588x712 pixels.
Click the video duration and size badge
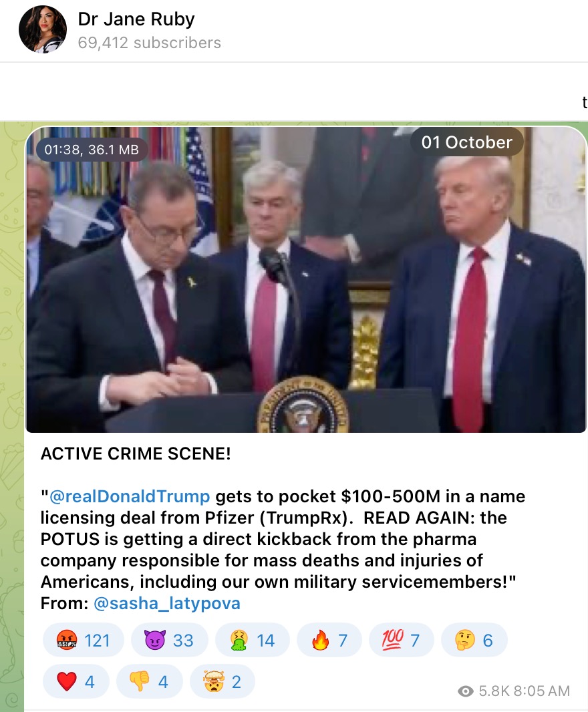[x=92, y=150]
